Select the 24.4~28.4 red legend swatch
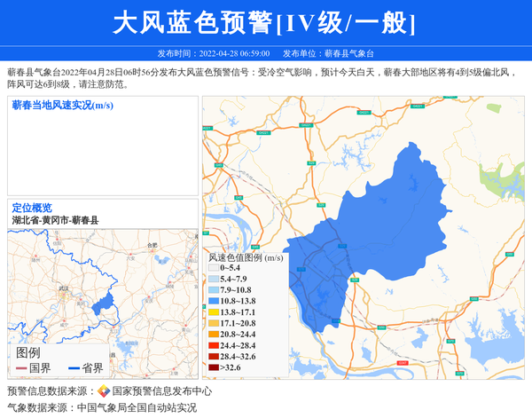The height and width of the screenshot is (418, 532). (214, 345)
